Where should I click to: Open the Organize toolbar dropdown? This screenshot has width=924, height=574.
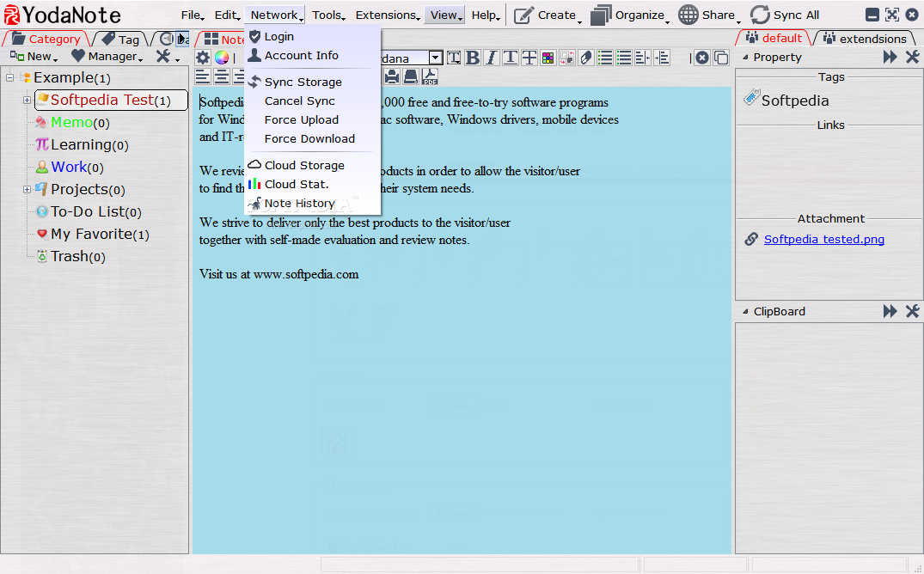(x=629, y=15)
